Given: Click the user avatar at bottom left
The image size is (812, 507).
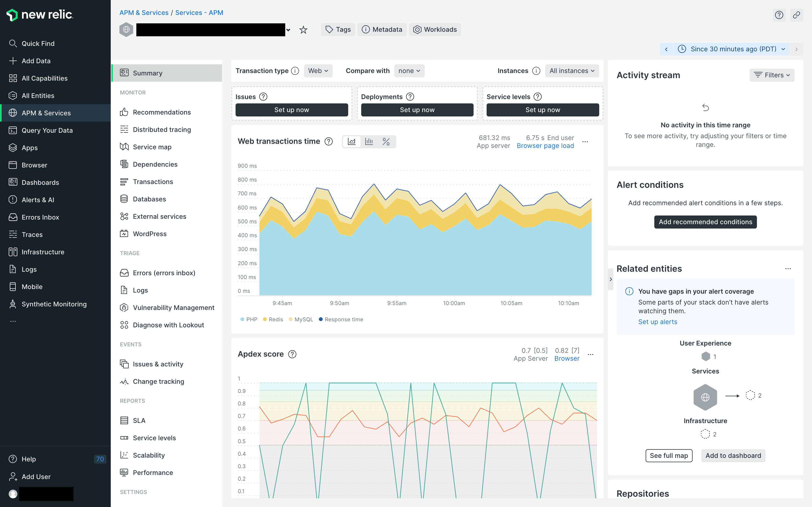Looking at the screenshot, I should (x=13, y=494).
